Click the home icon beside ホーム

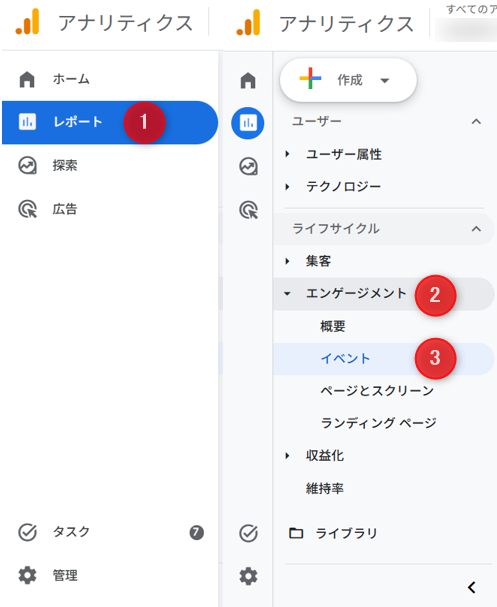27,79
